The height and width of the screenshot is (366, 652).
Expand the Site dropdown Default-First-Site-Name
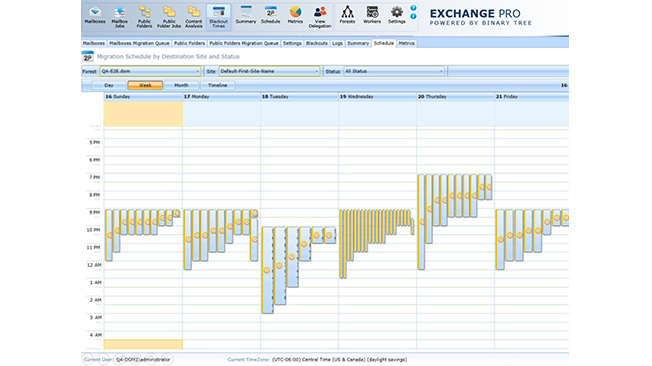pos(269,71)
